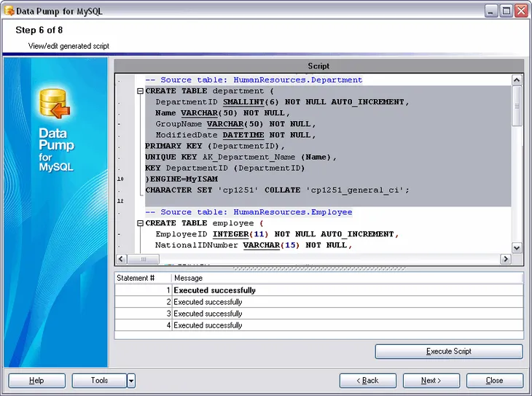
Task: Click the Data Pump database logo
Action: click(55, 104)
